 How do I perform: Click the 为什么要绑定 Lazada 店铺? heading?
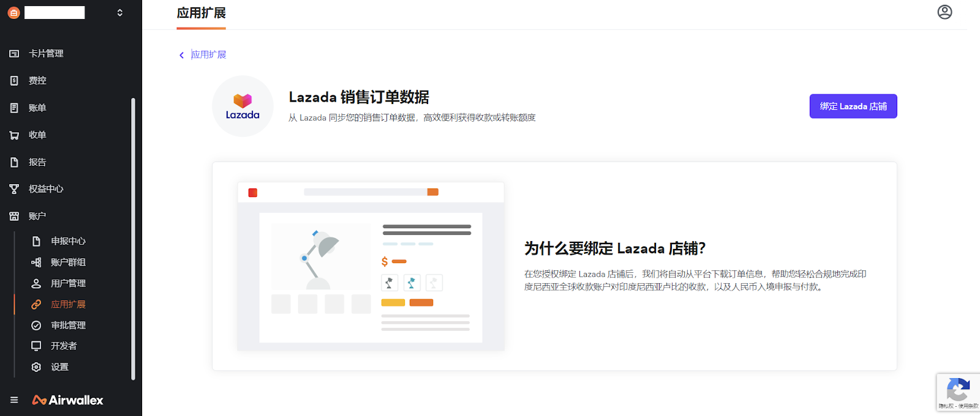(615, 248)
